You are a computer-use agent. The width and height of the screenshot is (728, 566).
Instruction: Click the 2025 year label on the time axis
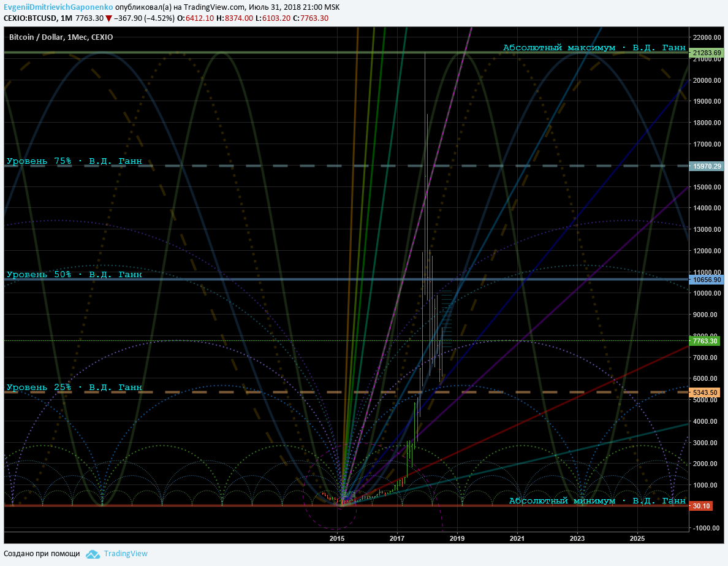tap(637, 538)
